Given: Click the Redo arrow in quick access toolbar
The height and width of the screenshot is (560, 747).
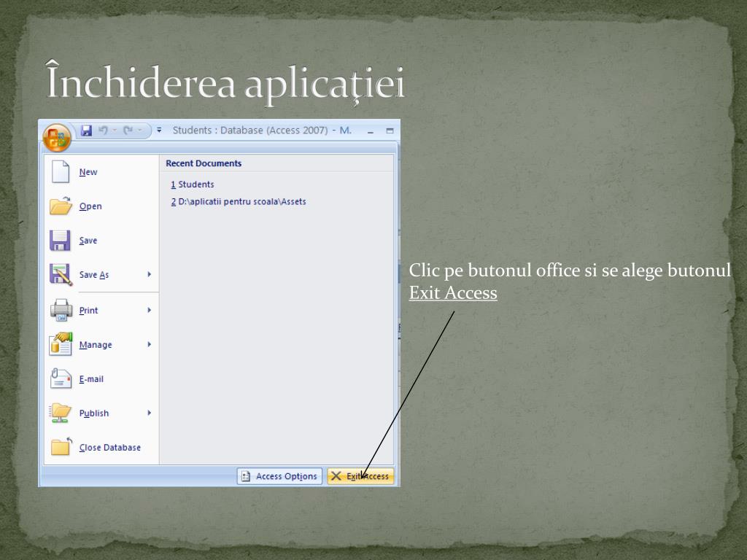Looking at the screenshot, I should [x=128, y=130].
